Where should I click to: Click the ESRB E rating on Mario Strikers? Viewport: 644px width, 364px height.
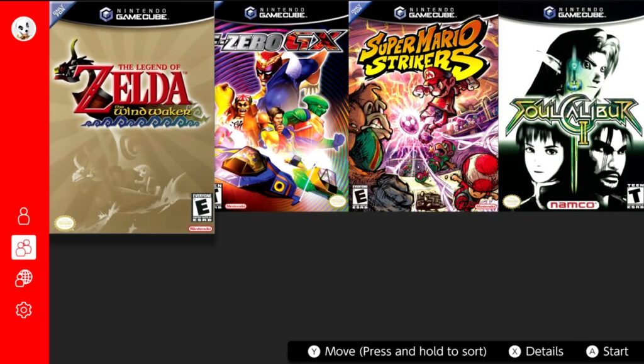(360, 197)
